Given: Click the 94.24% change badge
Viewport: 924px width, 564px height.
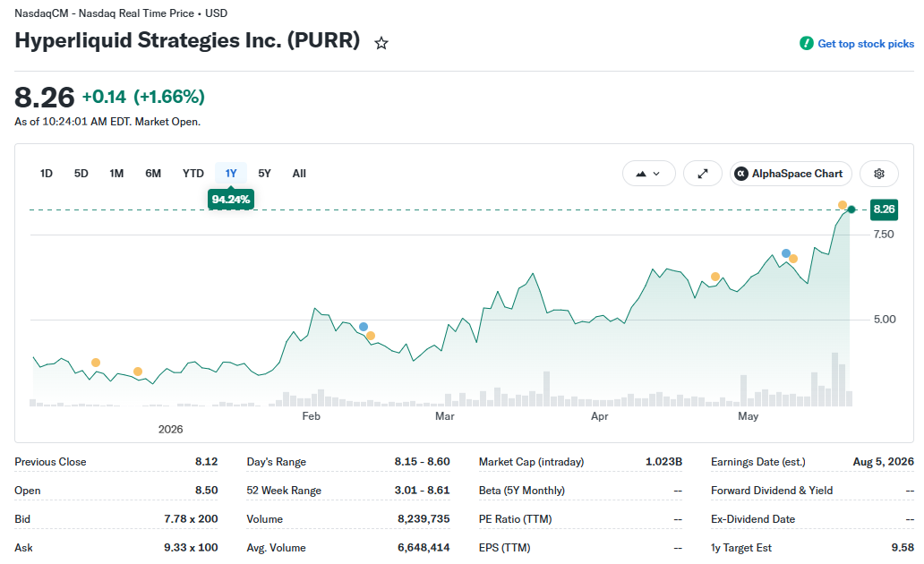Looking at the screenshot, I should 231,200.
